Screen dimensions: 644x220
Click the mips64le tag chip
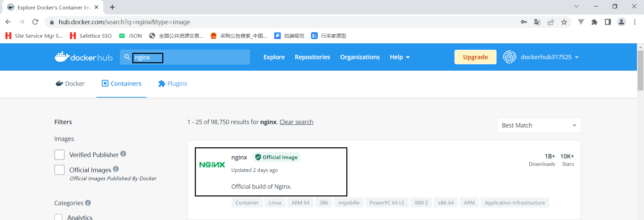(x=349, y=203)
